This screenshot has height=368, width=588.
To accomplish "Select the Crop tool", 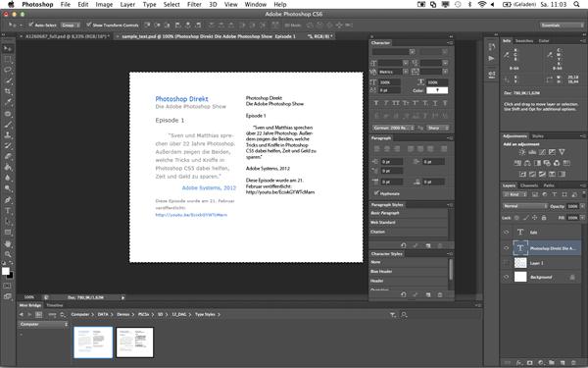I will [8, 91].
